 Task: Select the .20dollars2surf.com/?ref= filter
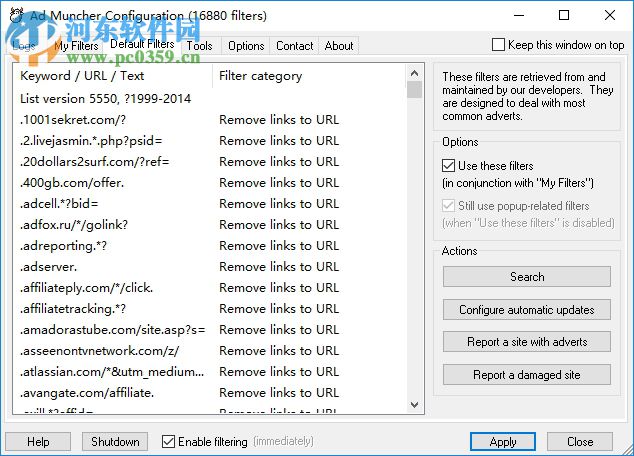tap(209, 162)
